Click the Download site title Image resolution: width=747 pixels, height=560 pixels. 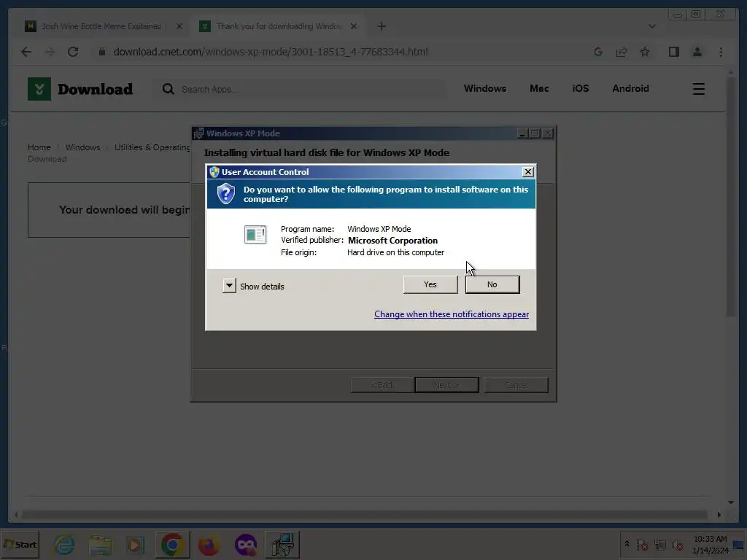tap(96, 89)
